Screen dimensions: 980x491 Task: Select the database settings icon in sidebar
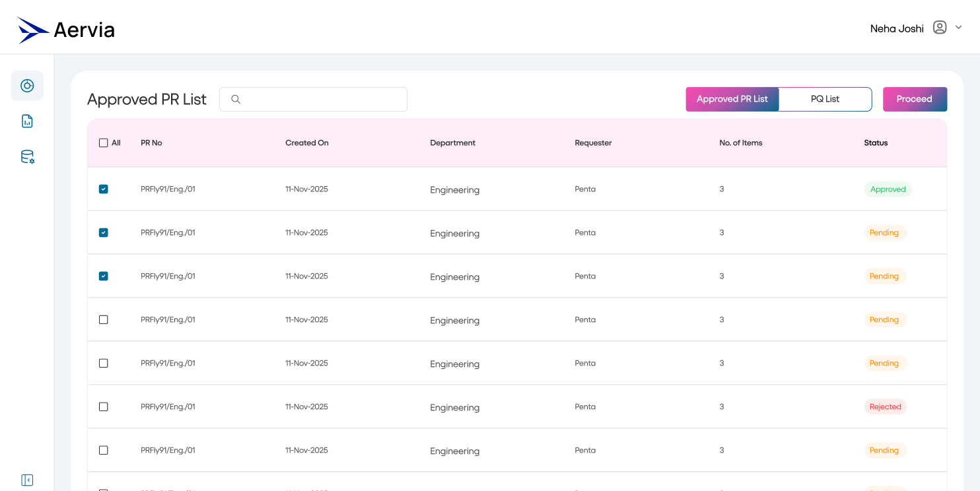tap(26, 156)
